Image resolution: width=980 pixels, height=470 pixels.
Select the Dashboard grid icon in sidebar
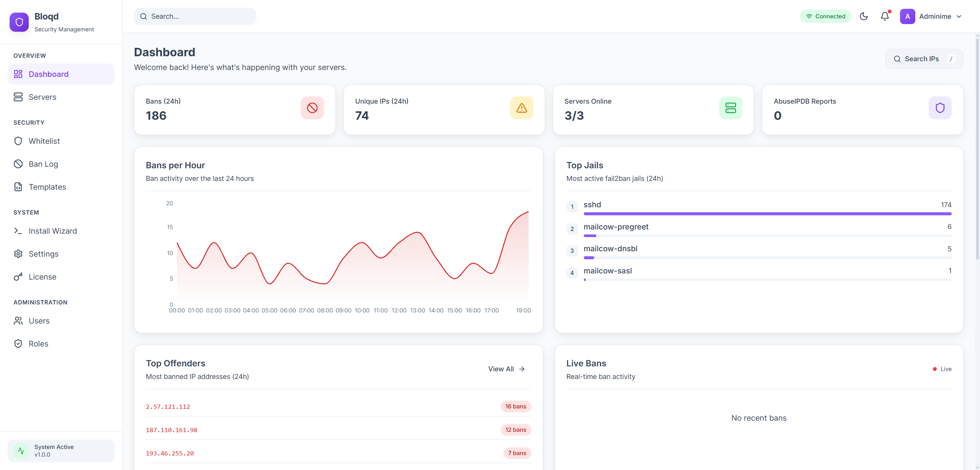tap(18, 74)
